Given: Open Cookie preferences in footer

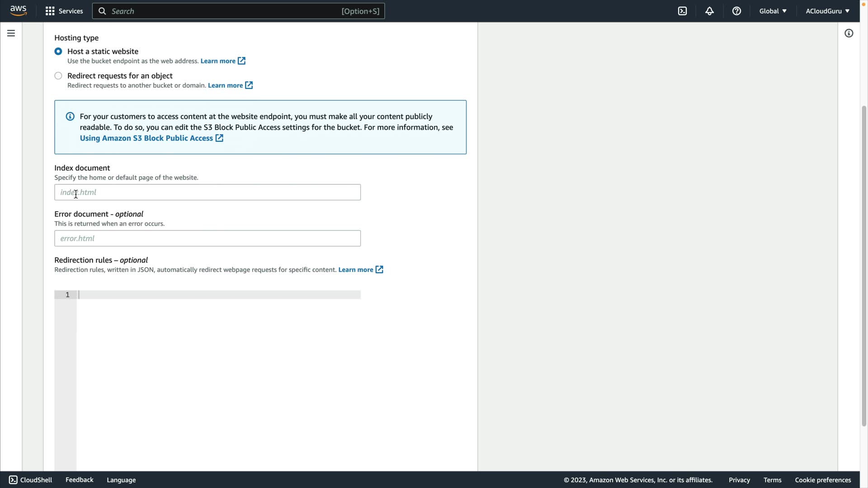Looking at the screenshot, I should click(x=823, y=480).
